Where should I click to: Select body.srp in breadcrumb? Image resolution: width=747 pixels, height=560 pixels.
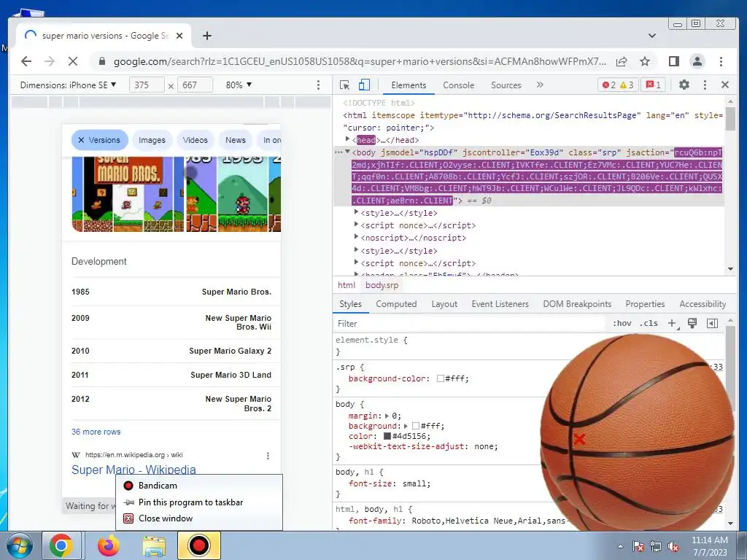382,285
